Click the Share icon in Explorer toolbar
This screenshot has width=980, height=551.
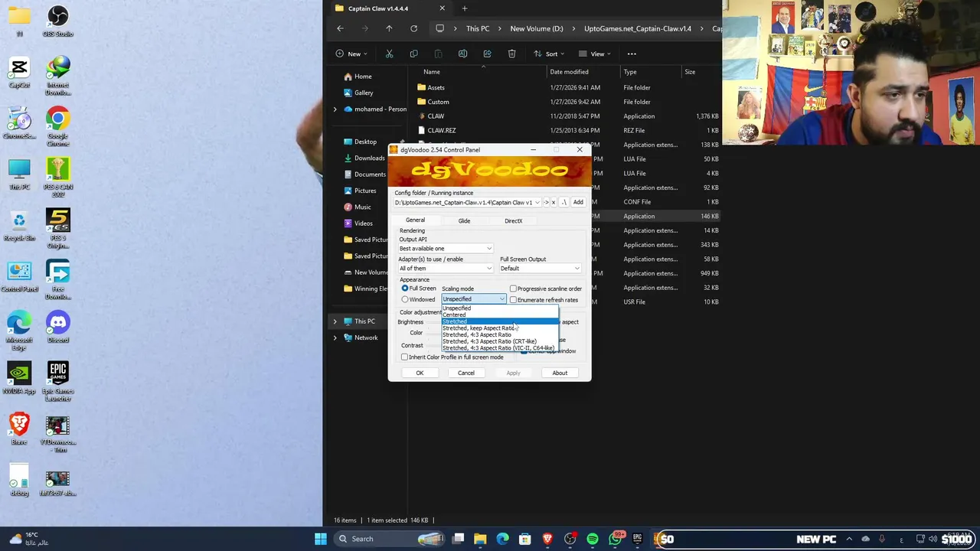click(x=487, y=54)
